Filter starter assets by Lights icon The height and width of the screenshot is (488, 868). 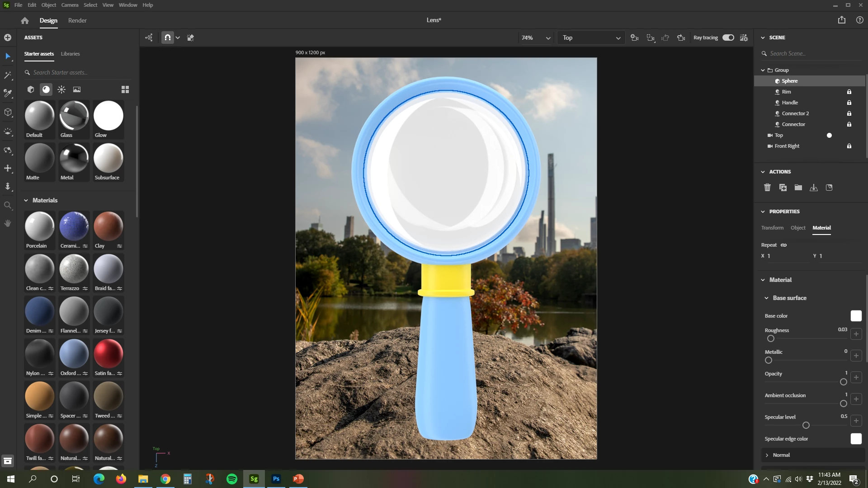[x=61, y=89]
